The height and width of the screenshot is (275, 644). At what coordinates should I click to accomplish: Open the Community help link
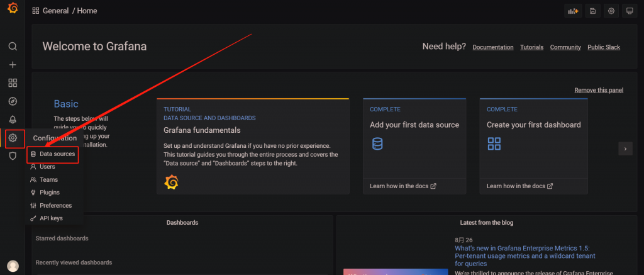(565, 47)
